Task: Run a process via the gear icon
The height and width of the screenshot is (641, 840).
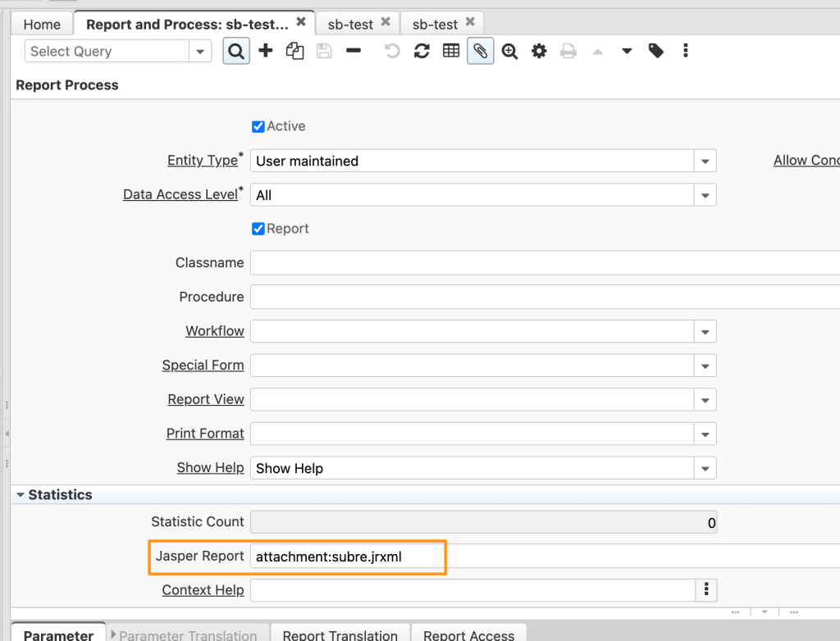Action: 539,50
